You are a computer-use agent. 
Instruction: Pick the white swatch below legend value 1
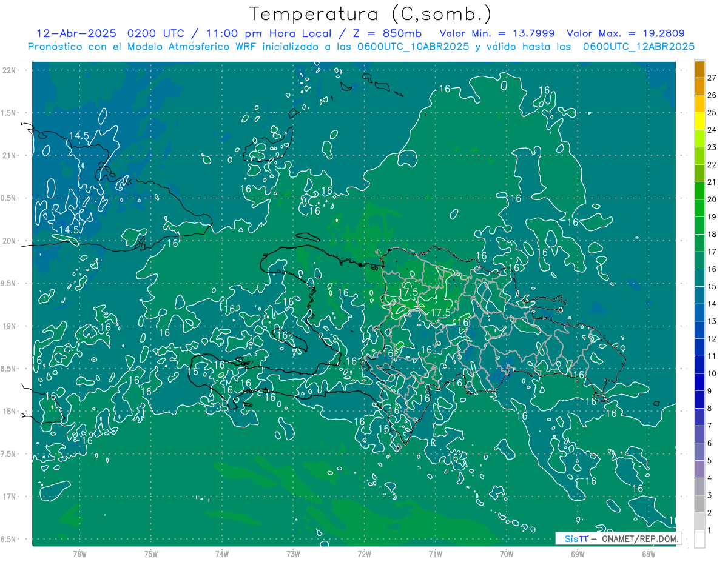coord(699,539)
